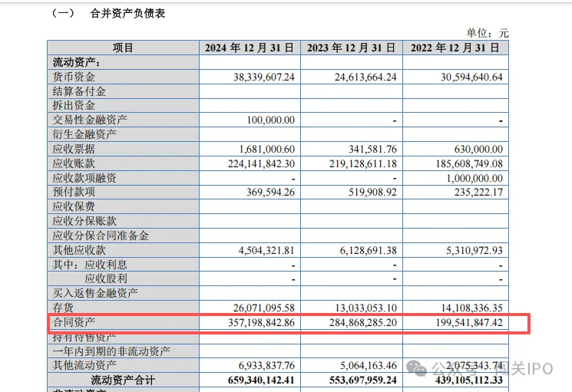Click the 合并资产负债表 section title
The image size is (572, 392).
click(128, 13)
